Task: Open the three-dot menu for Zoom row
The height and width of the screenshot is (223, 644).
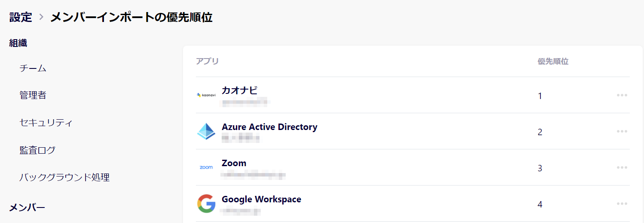Action: (x=622, y=167)
